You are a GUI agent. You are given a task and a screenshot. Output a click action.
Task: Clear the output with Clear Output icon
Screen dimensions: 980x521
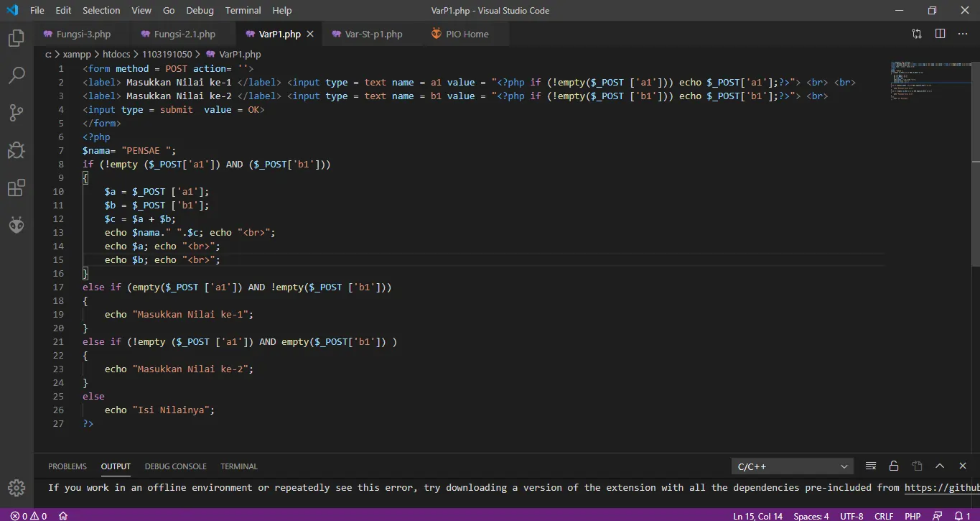coord(871,466)
